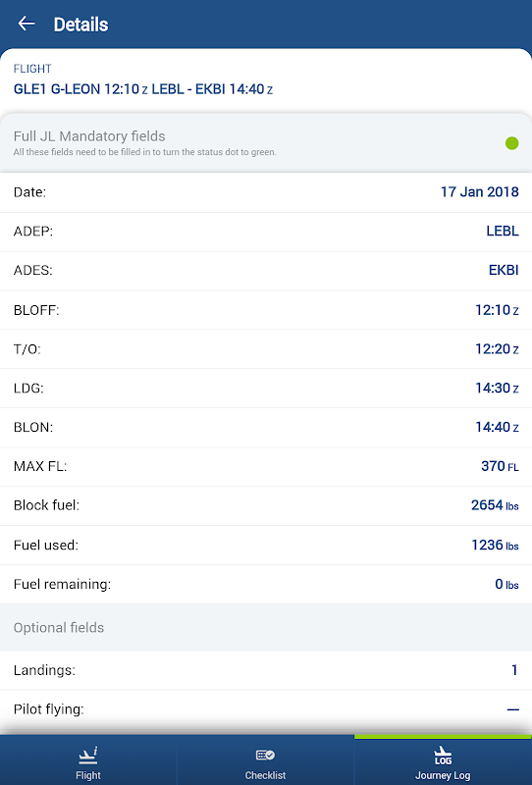Edit the ADEP value LEBL

pos(502,232)
